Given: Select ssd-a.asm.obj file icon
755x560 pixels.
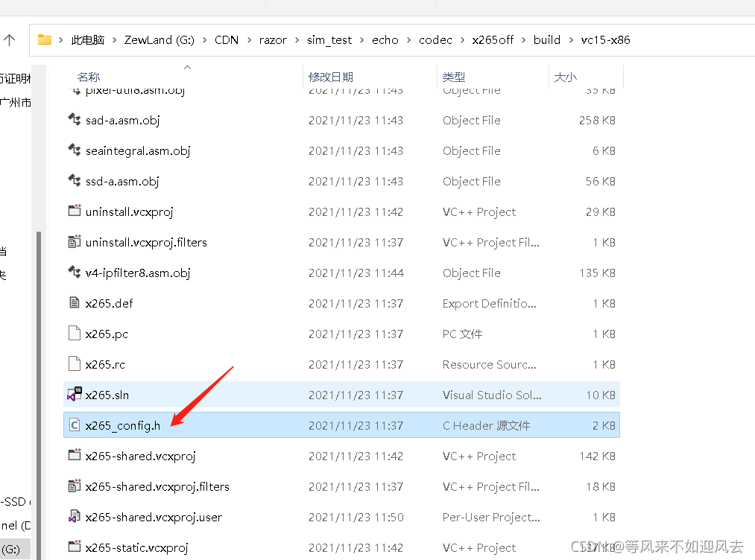Looking at the screenshot, I should 74,180.
